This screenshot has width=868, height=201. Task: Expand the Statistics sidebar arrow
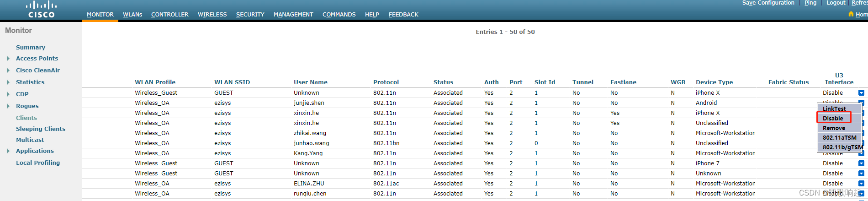coord(8,82)
